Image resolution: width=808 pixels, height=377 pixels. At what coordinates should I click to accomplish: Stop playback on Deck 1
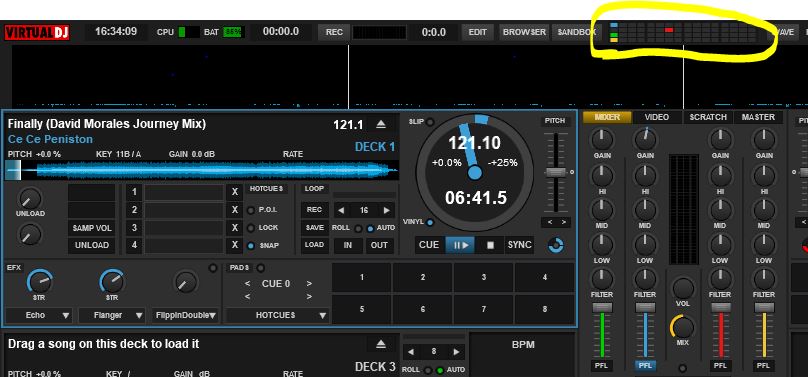click(490, 245)
